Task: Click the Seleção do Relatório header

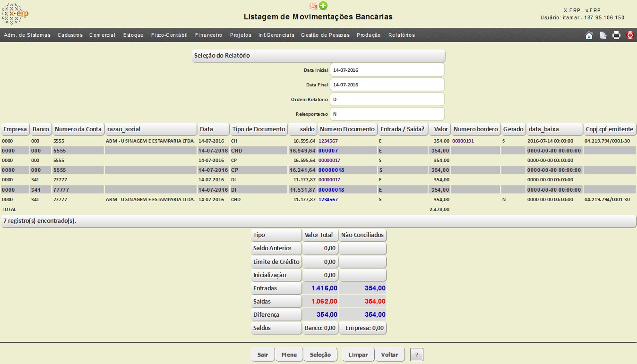Action: [x=318, y=56]
